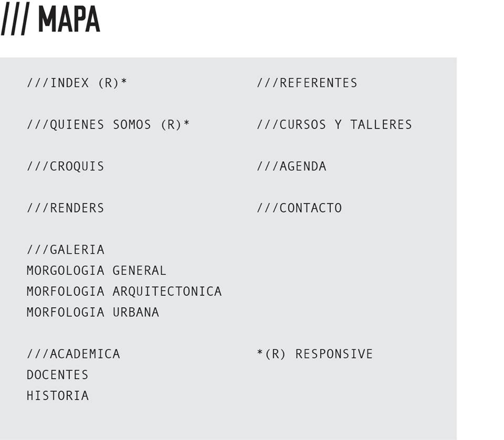This screenshot has width=504, height=440.
Task: Click the (R)* marker next to QUIENES SOMOS
Action: pos(175,125)
